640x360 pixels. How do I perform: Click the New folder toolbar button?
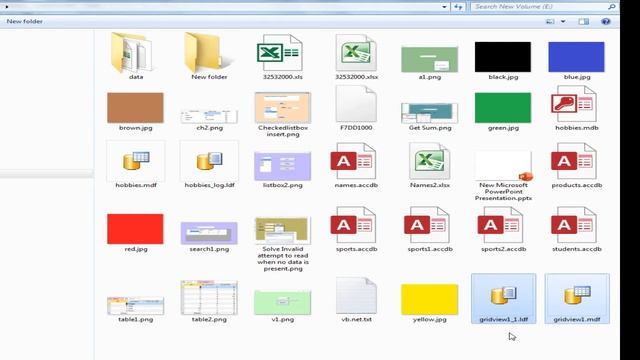[x=24, y=21]
